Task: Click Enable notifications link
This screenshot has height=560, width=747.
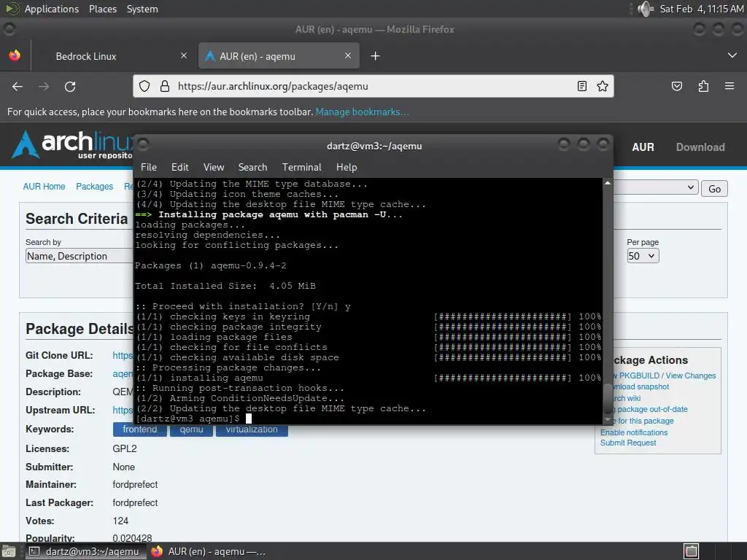Action: [634, 432]
